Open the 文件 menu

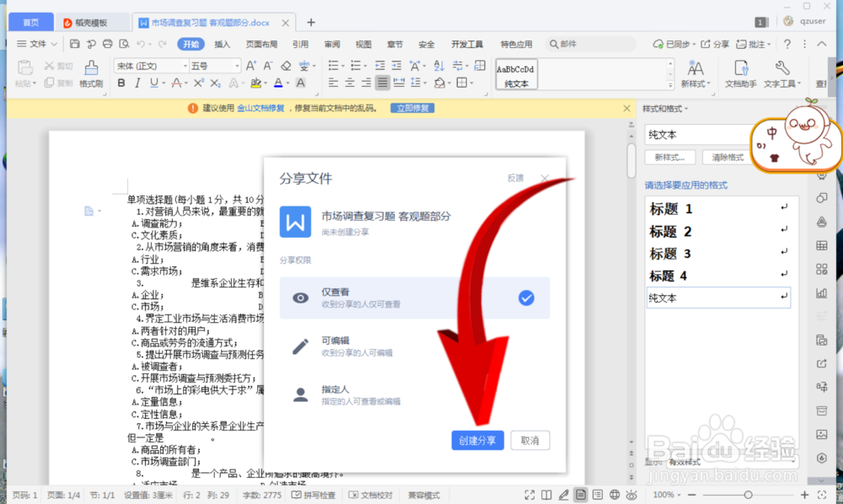pos(37,43)
